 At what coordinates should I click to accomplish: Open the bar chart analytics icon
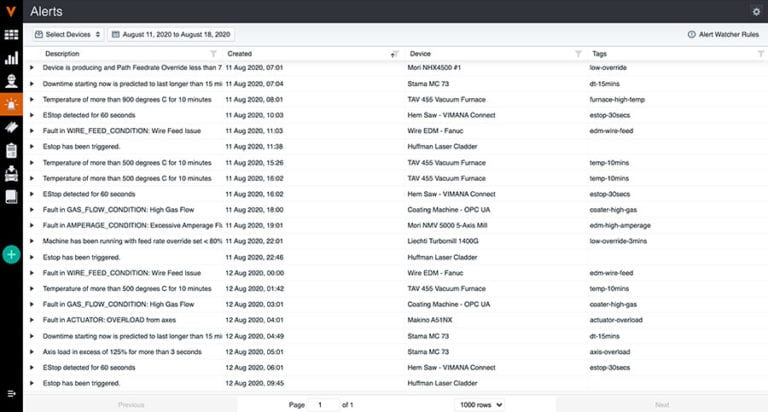point(11,58)
